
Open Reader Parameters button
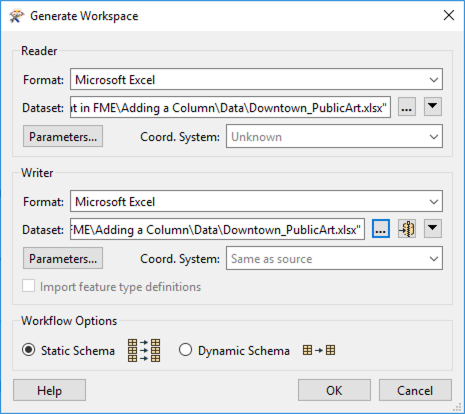pos(63,136)
